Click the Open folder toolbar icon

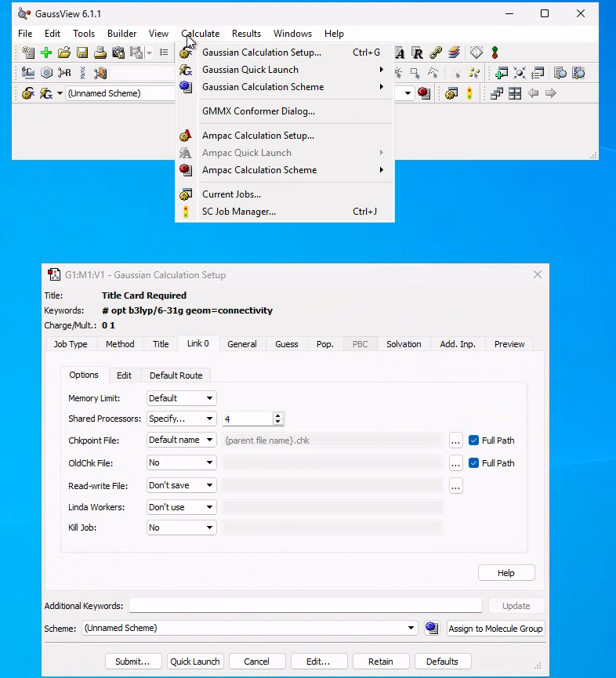64,53
